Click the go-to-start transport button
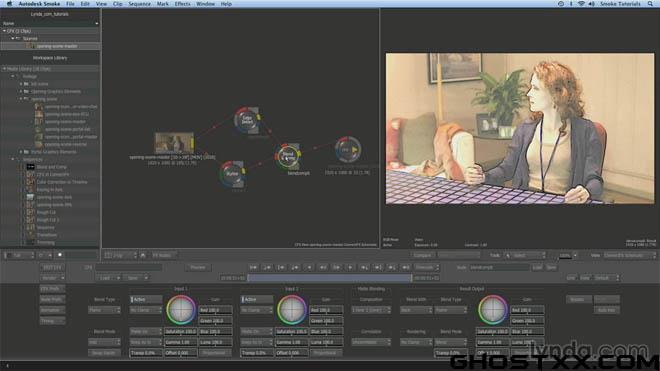660x371 pixels. [x=253, y=267]
